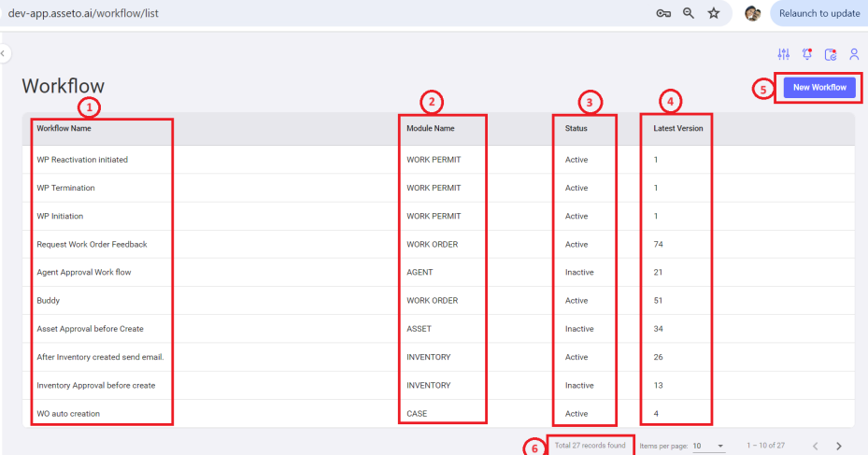Screen dimensions: 868x455
Task: Sort by Module Name column header
Action: click(430, 128)
